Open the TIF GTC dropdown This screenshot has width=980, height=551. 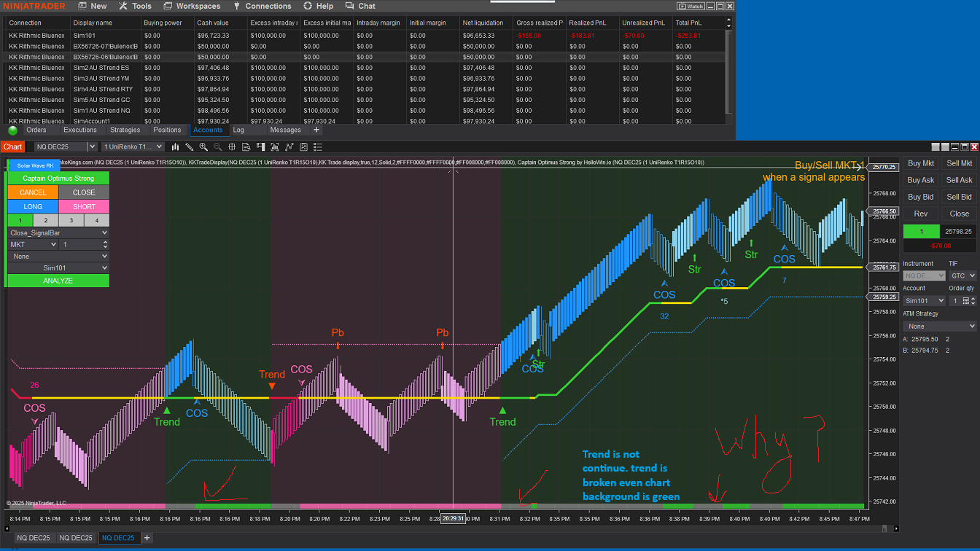pyautogui.click(x=962, y=276)
